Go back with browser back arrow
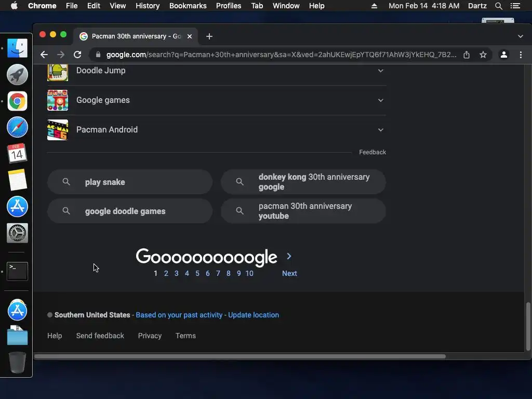Screen dimensions: 532x399 coord(44,55)
